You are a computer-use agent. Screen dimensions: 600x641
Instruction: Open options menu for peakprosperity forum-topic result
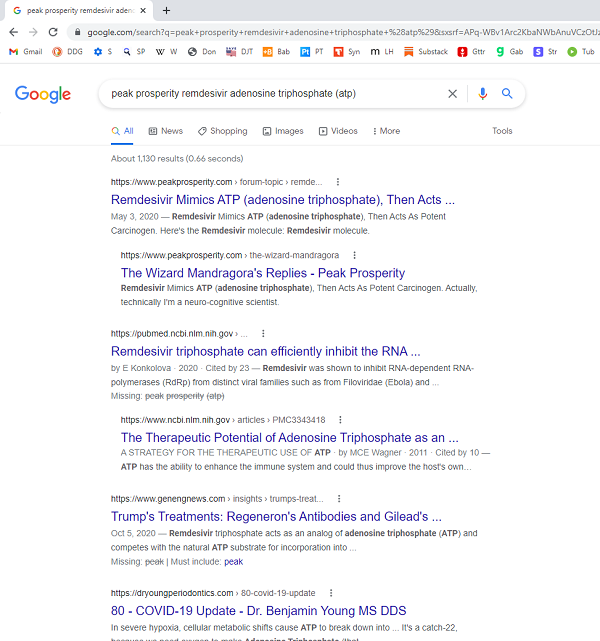click(x=338, y=182)
